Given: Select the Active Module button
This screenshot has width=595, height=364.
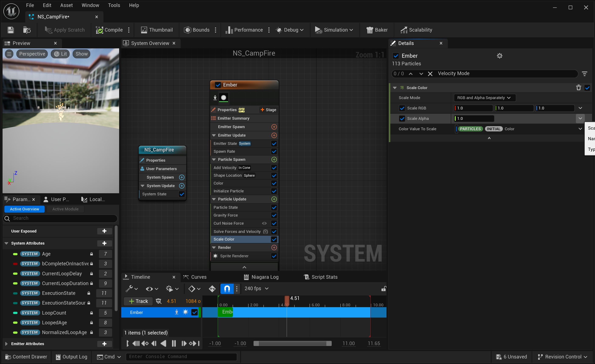Looking at the screenshot, I should click(65, 209).
